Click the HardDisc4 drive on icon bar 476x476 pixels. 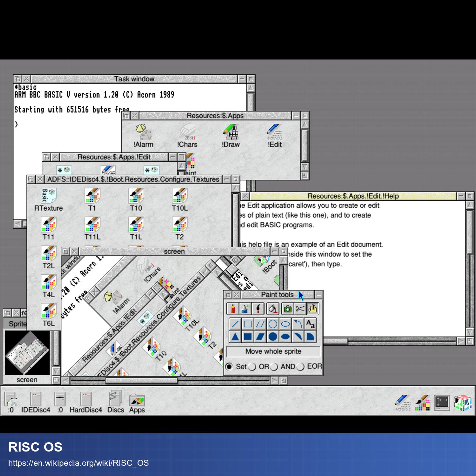coord(86,403)
